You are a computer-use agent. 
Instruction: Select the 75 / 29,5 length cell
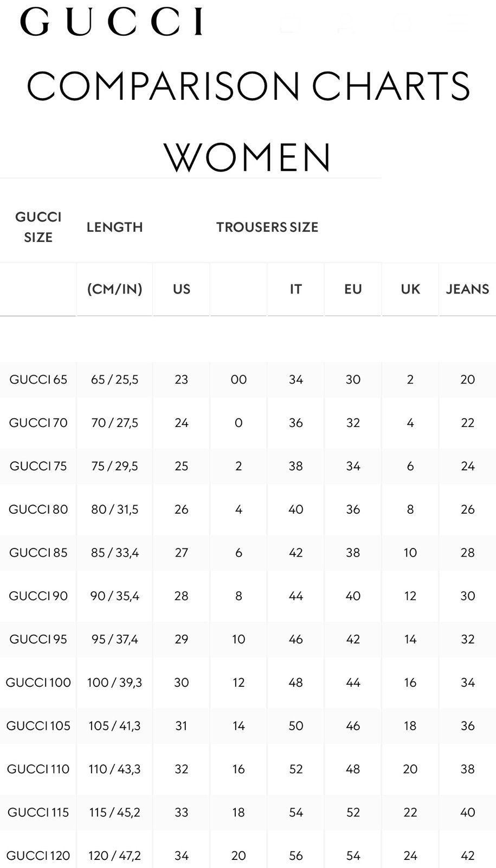tap(114, 466)
